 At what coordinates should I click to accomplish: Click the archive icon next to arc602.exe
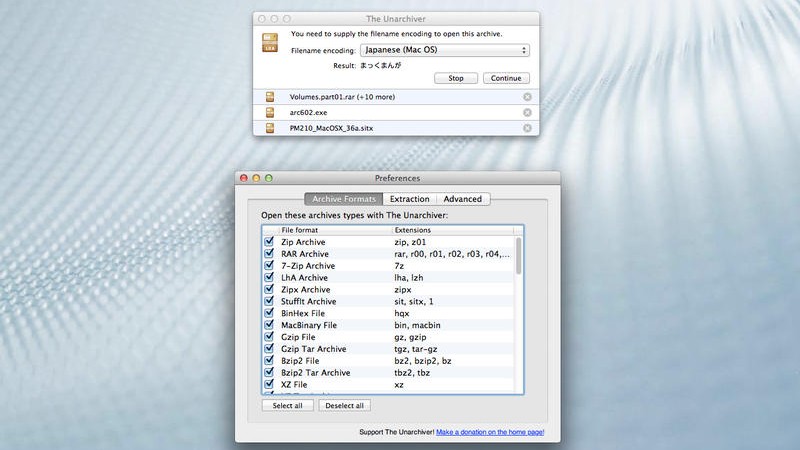tap(269, 112)
